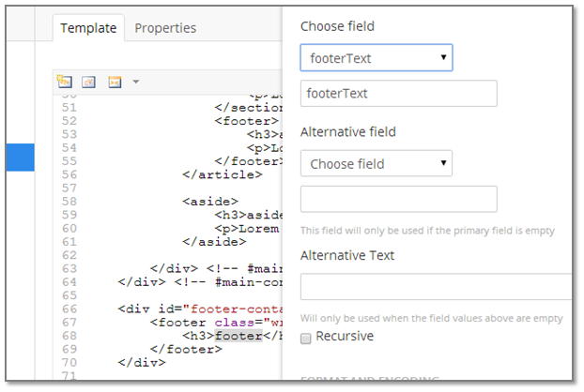Click the '<div id="footer-conta' code on line 66
The height and width of the screenshot is (392, 584).
[200, 309]
